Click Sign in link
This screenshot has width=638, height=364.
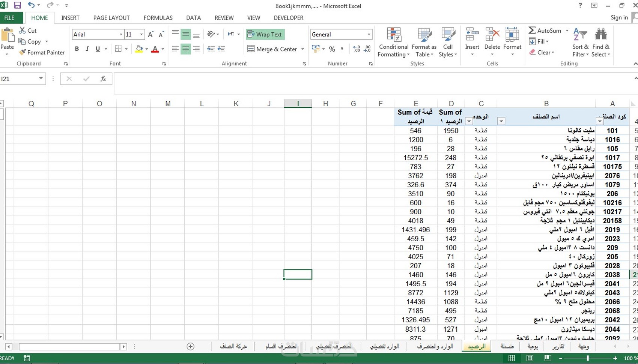[x=619, y=17]
